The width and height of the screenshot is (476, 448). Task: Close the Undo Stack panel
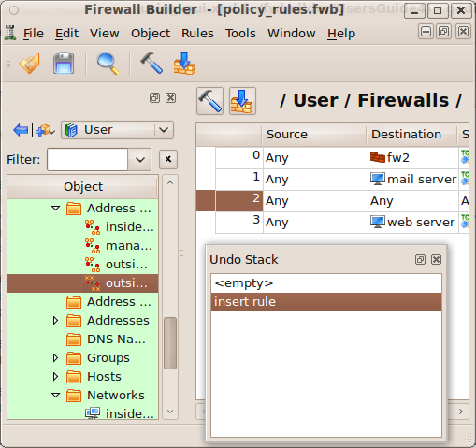[436, 259]
